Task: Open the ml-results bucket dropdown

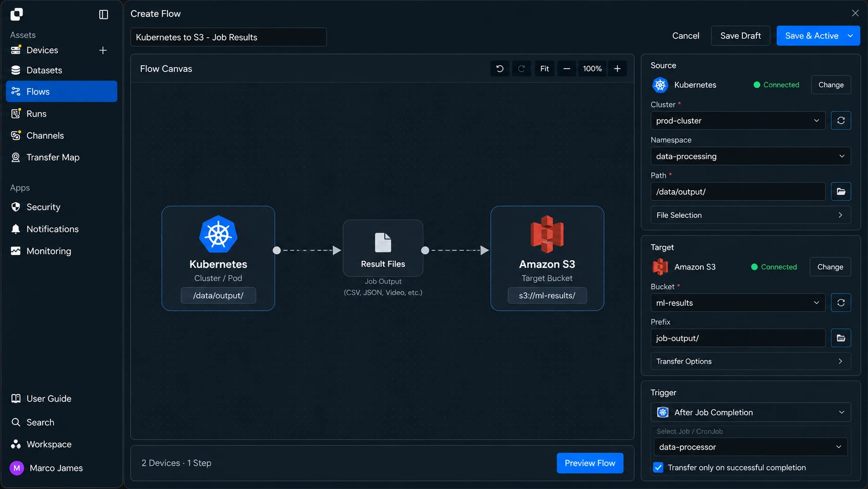Action: [x=738, y=303]
